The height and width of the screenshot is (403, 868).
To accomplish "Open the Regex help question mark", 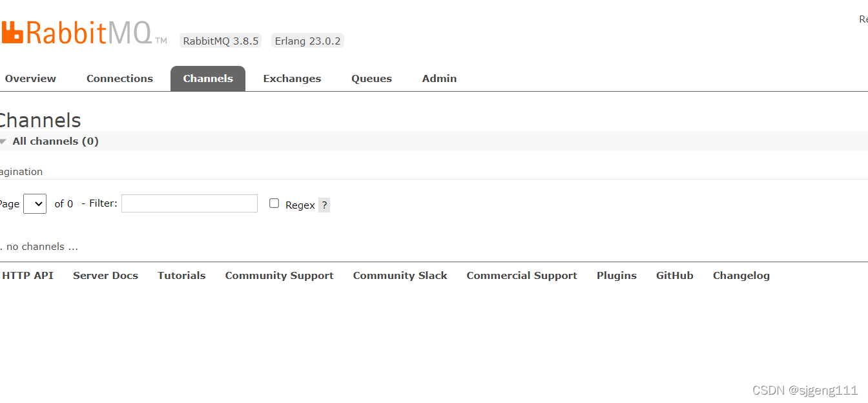I will (324, 205).
